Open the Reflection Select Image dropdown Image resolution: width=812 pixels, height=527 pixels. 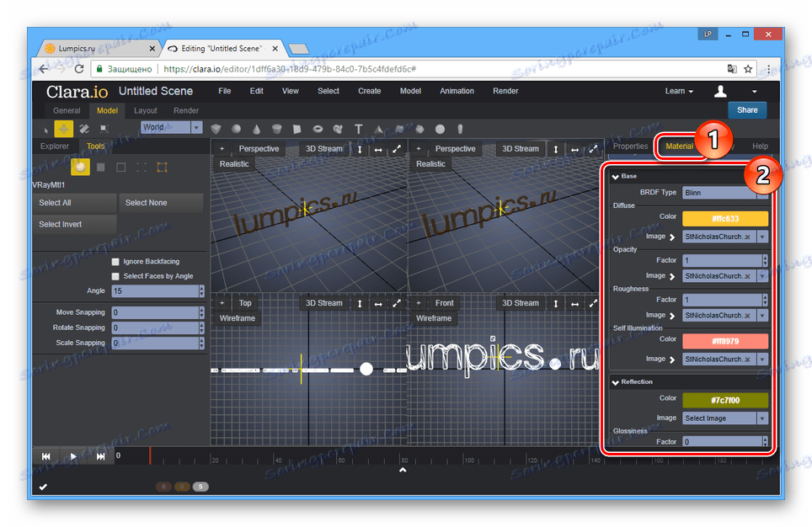(x=725, y=418)
